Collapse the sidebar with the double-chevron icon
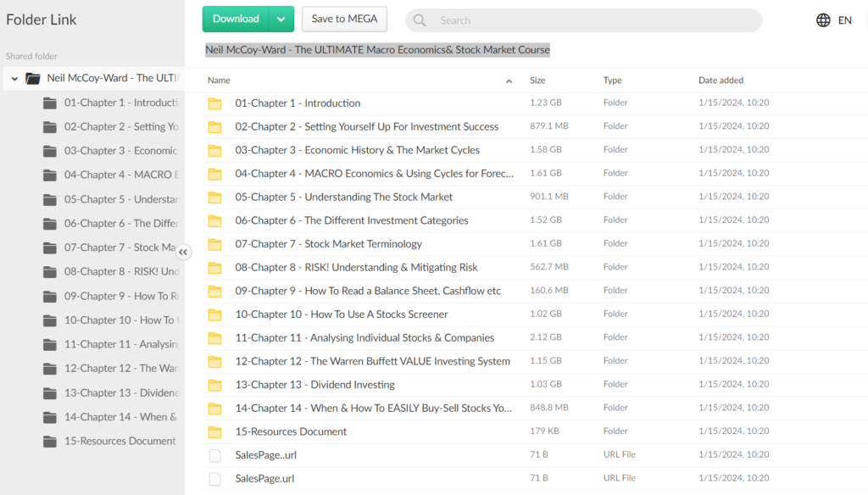The height and width of the screenshot is (495, 868). [184, 253]
